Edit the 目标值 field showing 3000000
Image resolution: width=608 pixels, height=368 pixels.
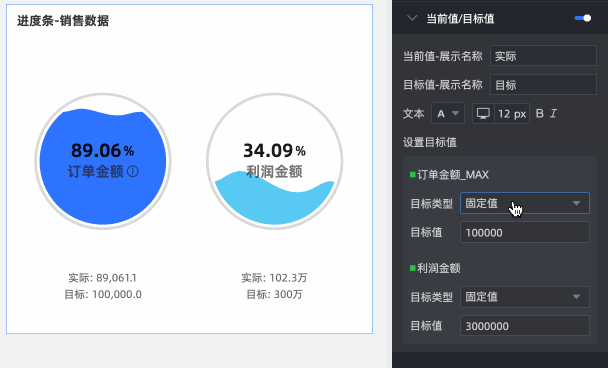click(525, 326)
